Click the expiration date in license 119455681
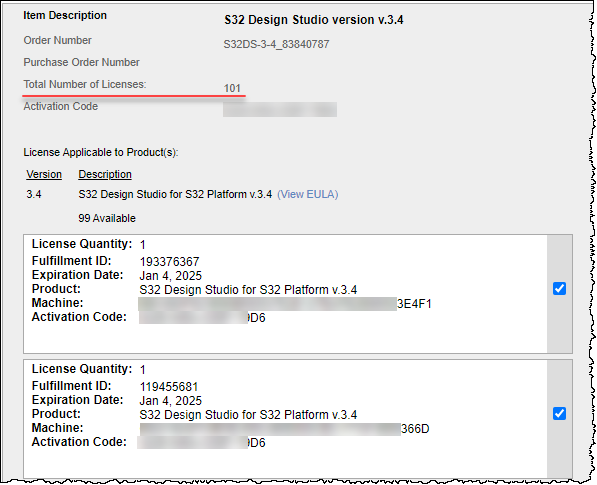The height and width of the screenshot is (485, 597). pyautogui.click(x=171, y=400)
